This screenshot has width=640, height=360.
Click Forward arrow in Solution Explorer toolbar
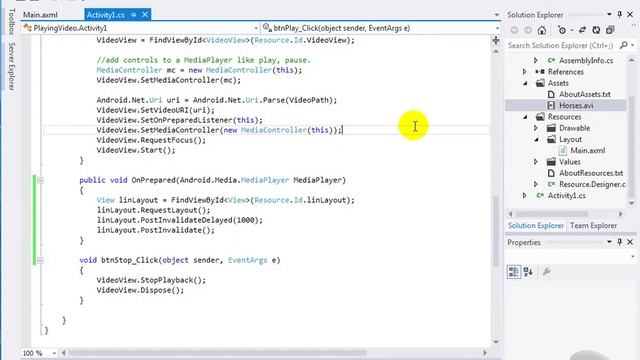tap(528, 30)
